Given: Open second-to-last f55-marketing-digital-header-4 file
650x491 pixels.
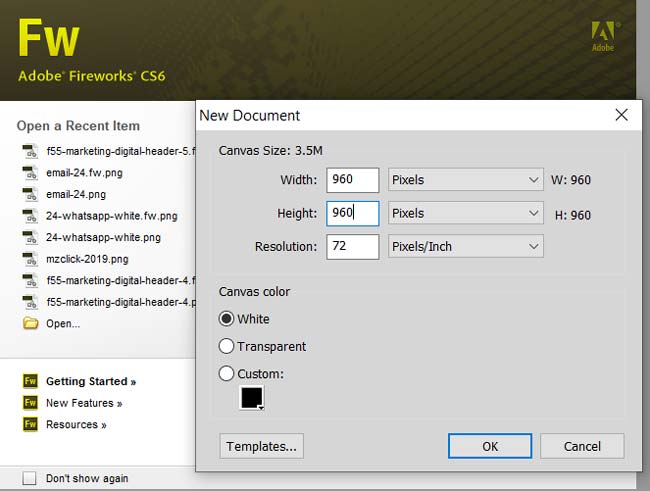Looking at the screenshot, I should pos(121,280).
